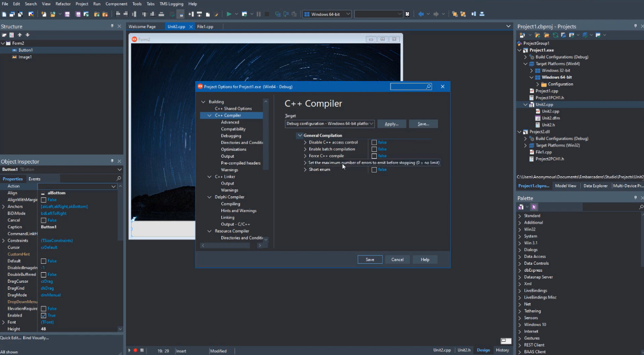The image size is (644, 355).
Task: Collapse the General Compilation section
Action: pyautogui.click(x=300, y=136)
